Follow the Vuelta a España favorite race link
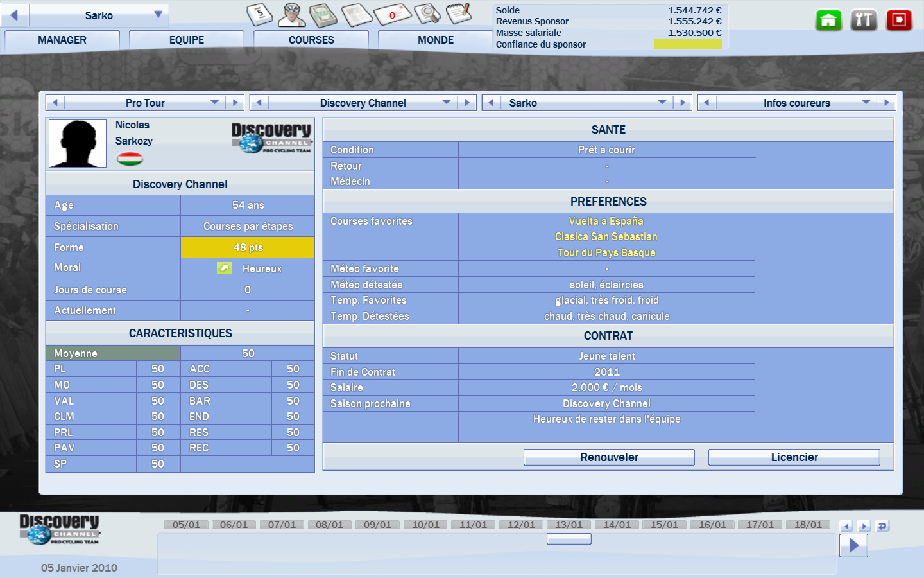Screen dimensions: 924x578 click(x=606, y=221)
